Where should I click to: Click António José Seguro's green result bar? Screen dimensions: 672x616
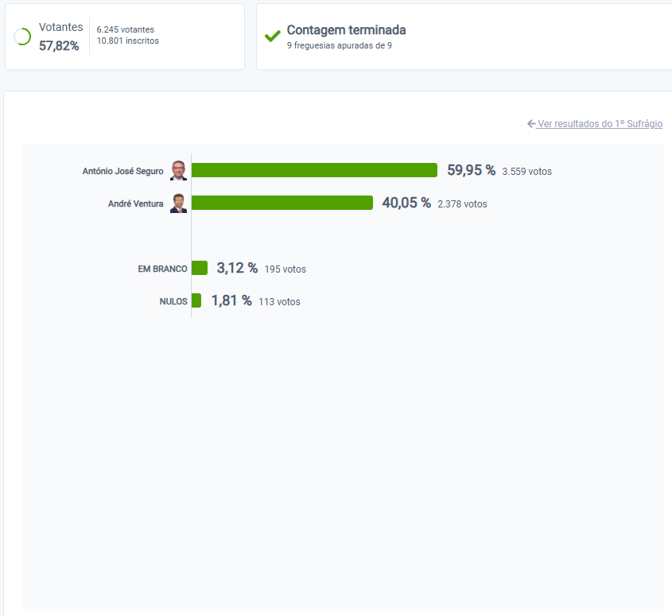point(314,170)
